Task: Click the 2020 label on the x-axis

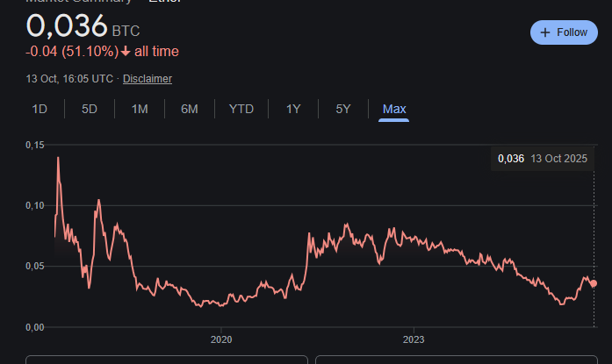Action: coord(221,339)
